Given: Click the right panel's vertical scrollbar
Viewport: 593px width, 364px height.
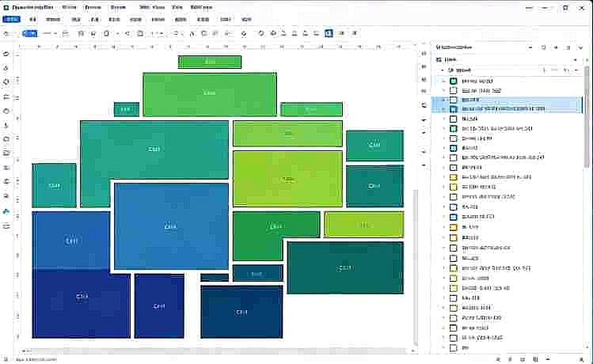Looking at the screenshot, I should pyautogui.click(x=587, y=117).
